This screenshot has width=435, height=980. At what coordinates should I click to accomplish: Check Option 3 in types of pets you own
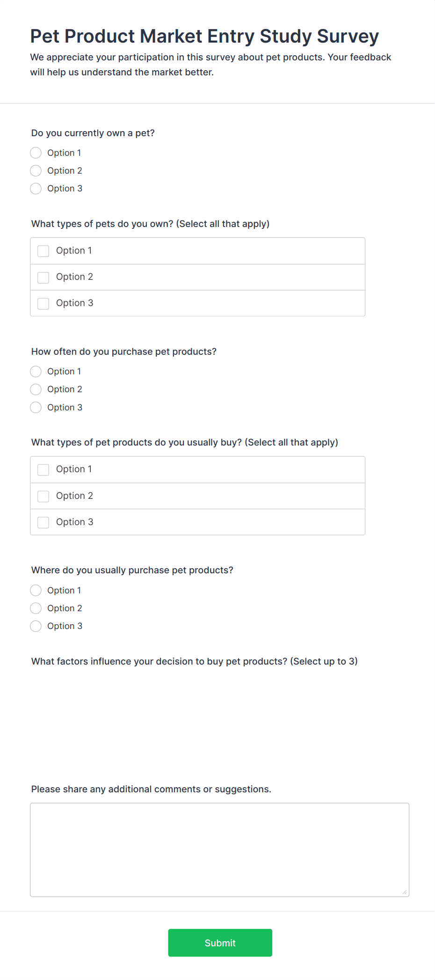(43, 303)
